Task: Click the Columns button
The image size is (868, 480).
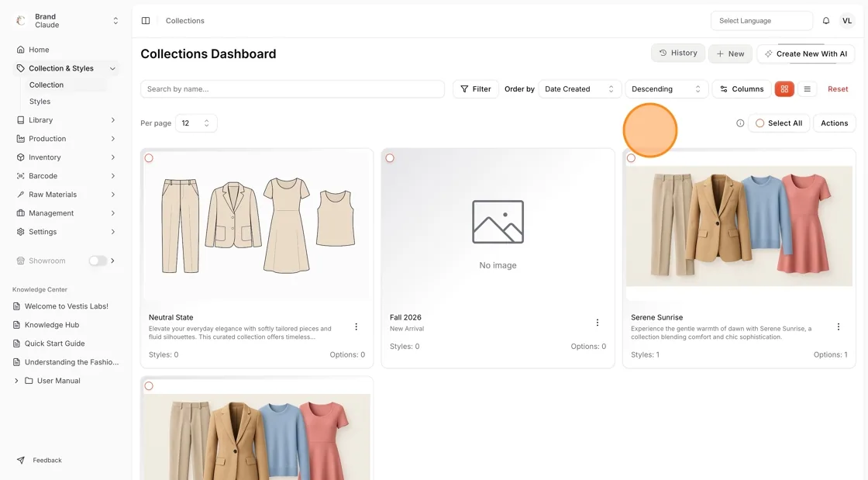Action: [742, 89]
